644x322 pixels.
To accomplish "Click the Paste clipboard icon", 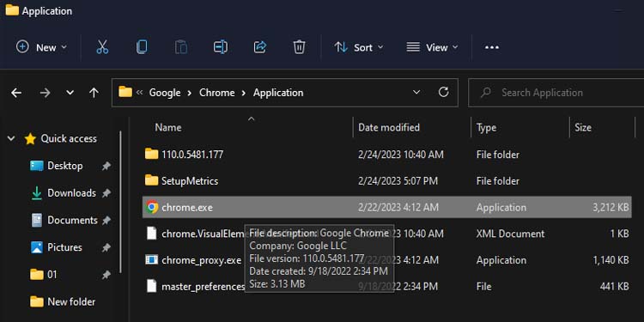I will (180, 47).
